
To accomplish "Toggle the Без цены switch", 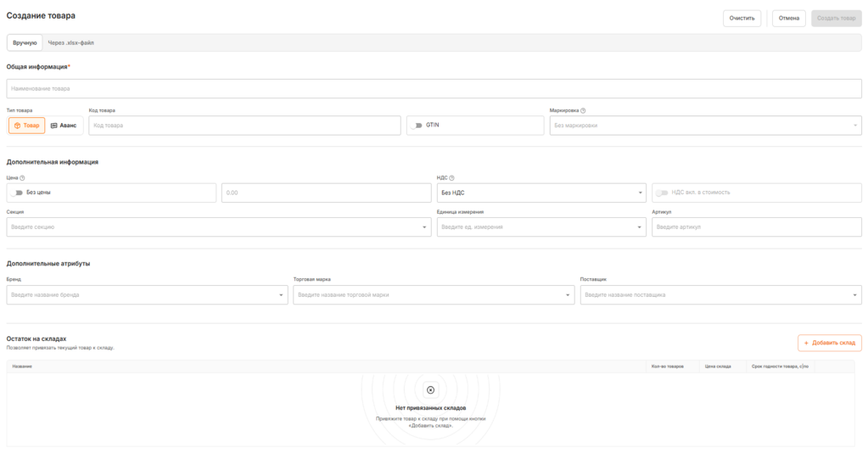I will pyautogui.click(x=17, y=193).
